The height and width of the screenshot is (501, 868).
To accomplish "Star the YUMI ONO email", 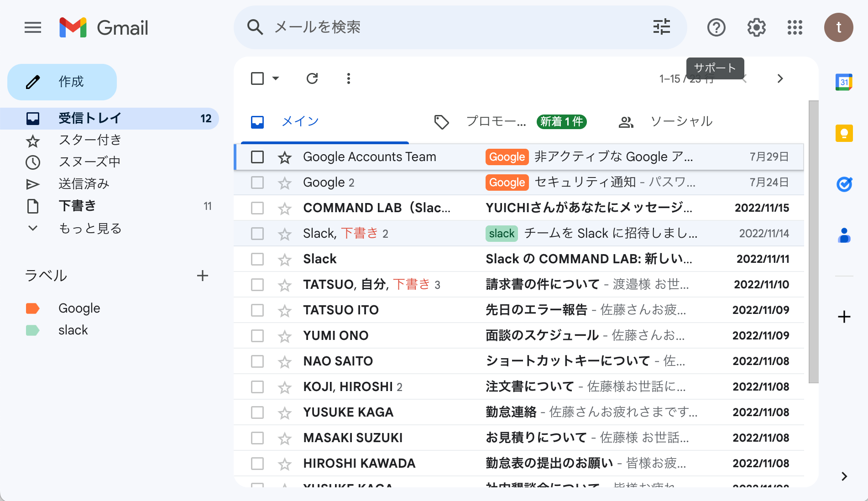I will 285,336.
